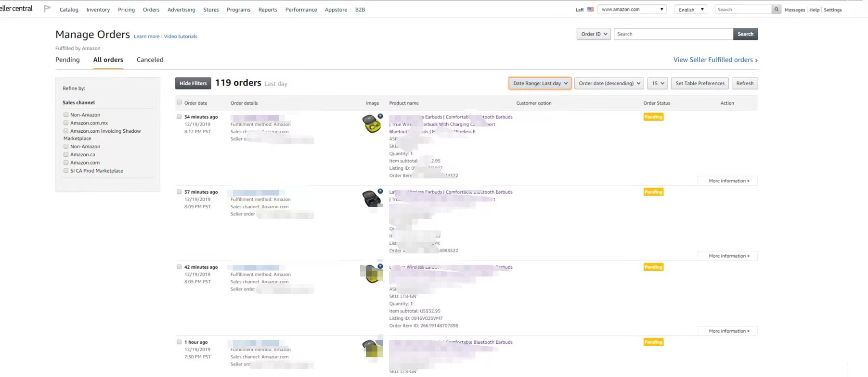Select the order placed 37 minutes ago
The width and height of the screenshot is (868, 377).
tap(179, 192)
